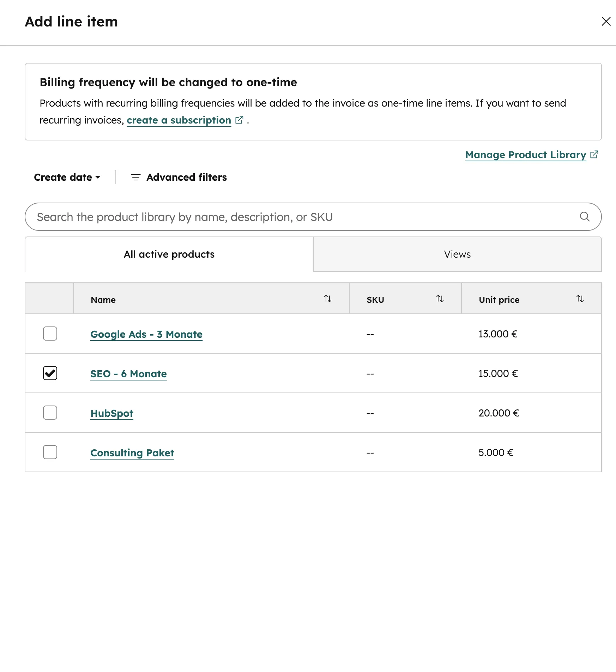Image resolution: width=616 pixels, height=672 pixels.
Task: Check the Google Ads - 3 Monate checkbox
Action: 50,334
